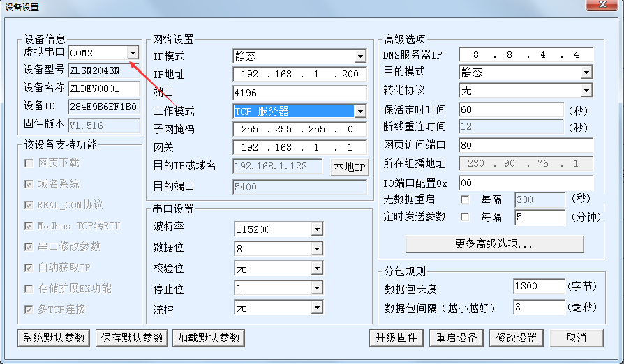Open 更多高级选项 settings

tap(494, 244)
